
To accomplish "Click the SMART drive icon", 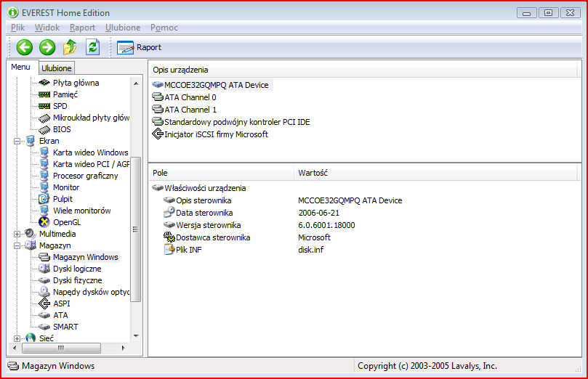I will point(44,327).
